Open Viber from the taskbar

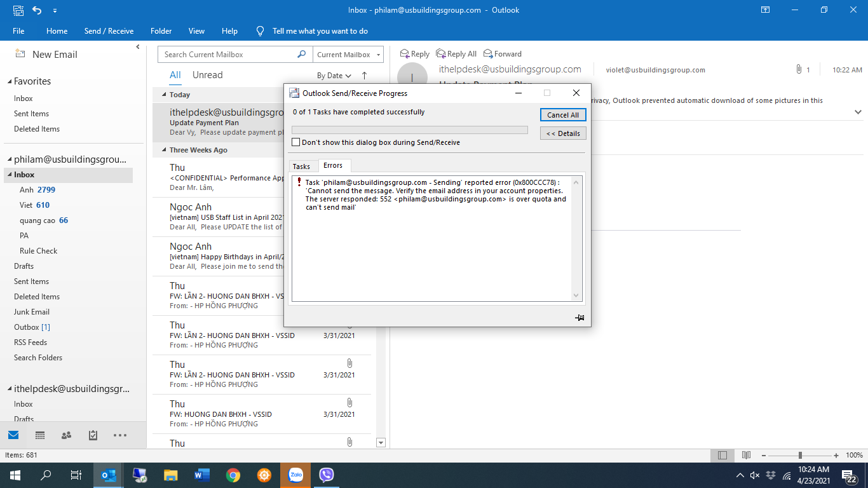(327, 475)
